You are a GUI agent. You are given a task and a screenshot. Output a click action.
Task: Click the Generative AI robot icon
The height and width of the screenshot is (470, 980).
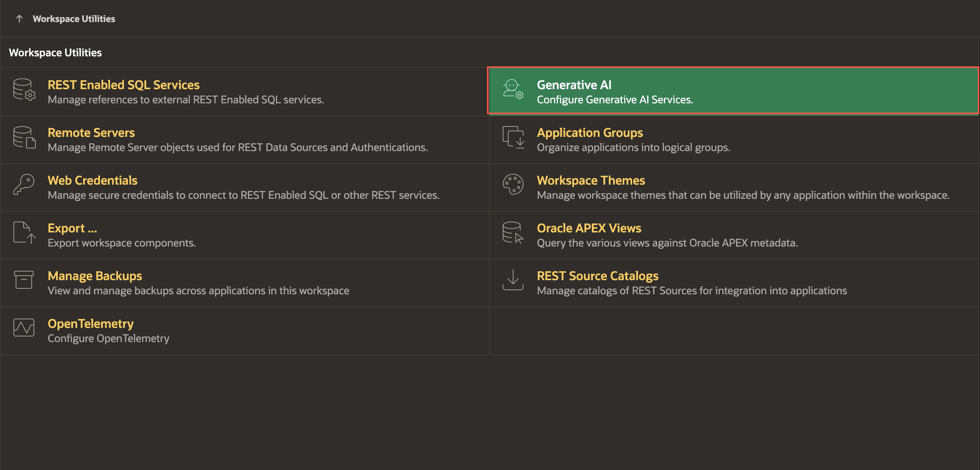click(x=513, y=90)
